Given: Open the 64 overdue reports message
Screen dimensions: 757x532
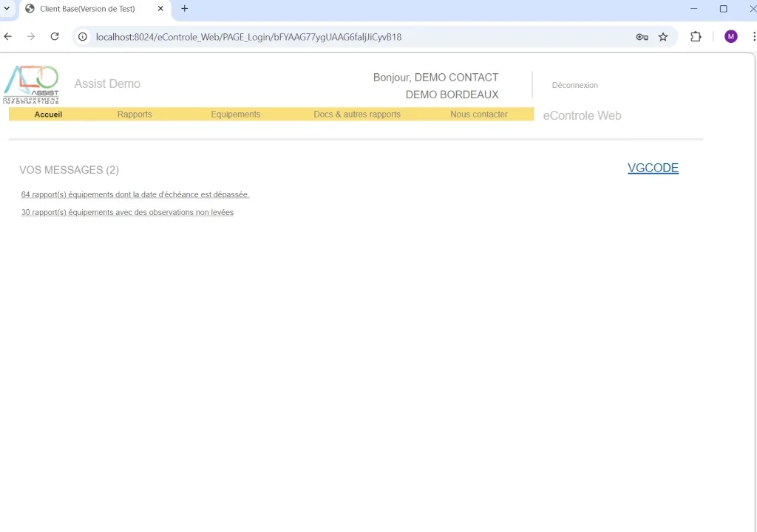Looking at the screenshot, I should tap(135, 195).
